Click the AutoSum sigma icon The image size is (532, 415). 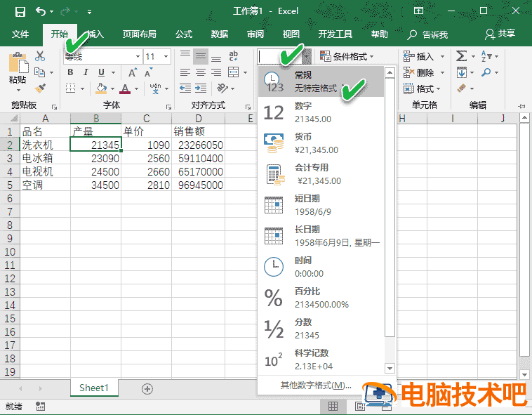point(461,56)
